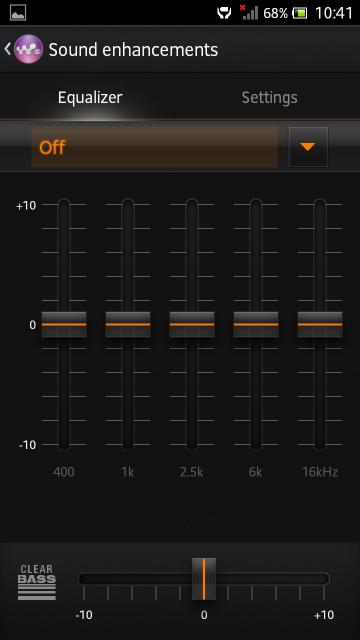Tap the headset icon in status bar

click(224, 13)
